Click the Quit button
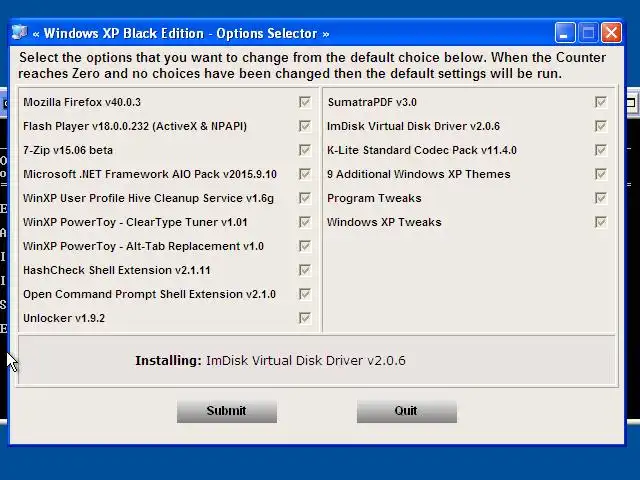Image resolution: width=640 pixels, height=480 pixels. [407, 411]
